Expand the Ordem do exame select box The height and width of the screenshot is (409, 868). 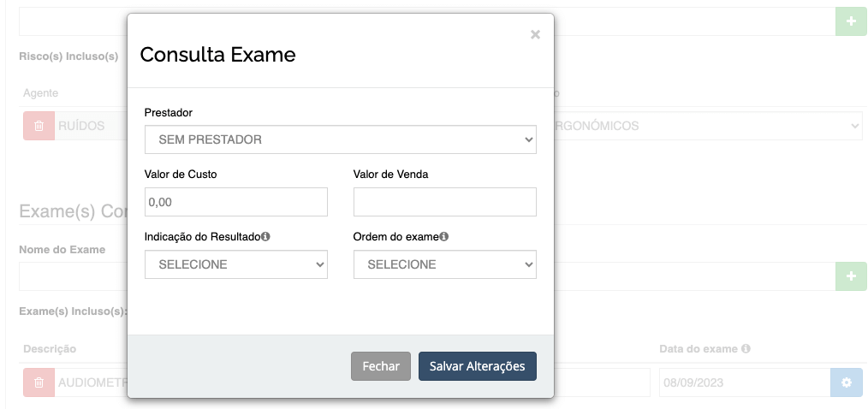pyautogui.click(x=445, y=264)
